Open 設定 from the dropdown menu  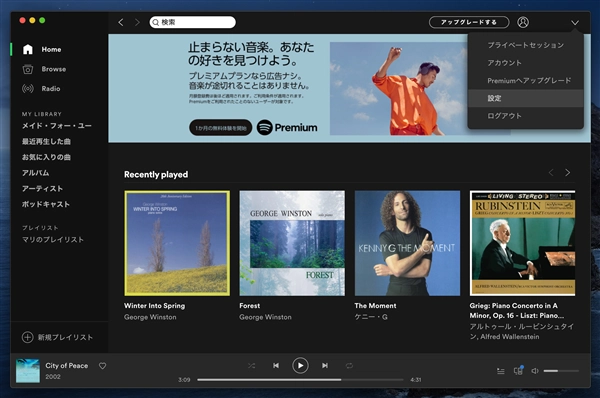tap(525, 98)
